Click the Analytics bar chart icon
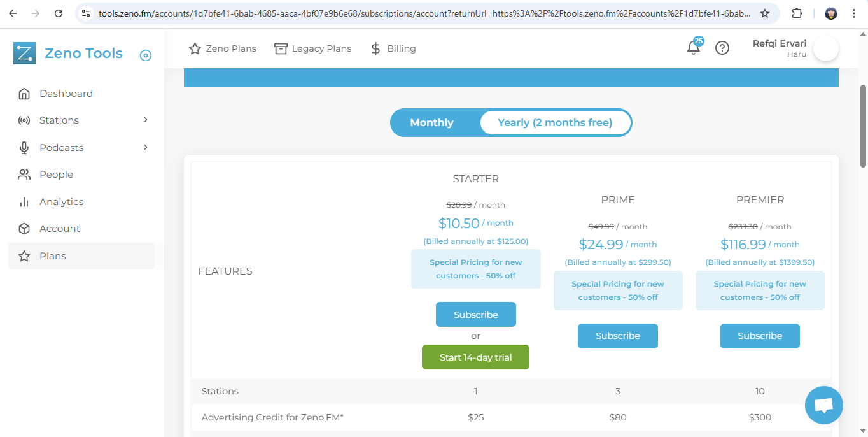Viewport: 868px width, 437px height. click(24, 202)
